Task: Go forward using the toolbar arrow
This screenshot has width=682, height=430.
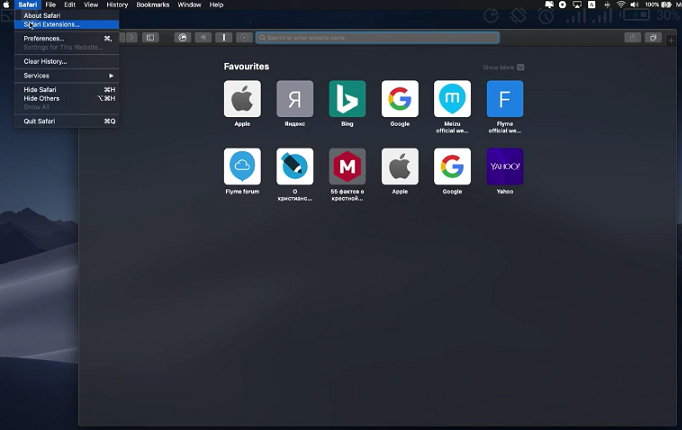Action: [131, 38]
